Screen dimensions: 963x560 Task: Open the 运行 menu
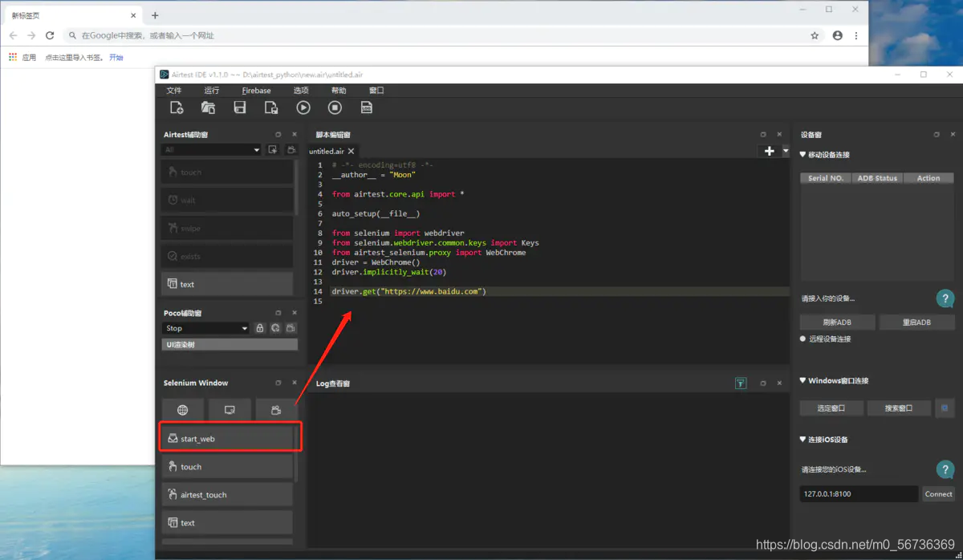[212, 91]
